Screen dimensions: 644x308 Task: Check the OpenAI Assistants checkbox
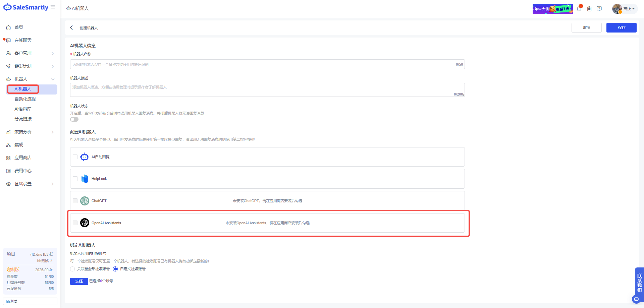pos(75,223)
